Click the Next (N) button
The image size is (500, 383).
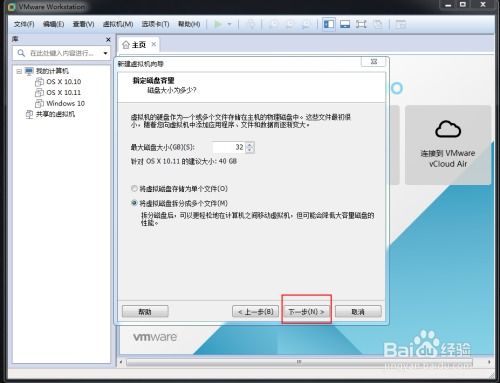306,312
